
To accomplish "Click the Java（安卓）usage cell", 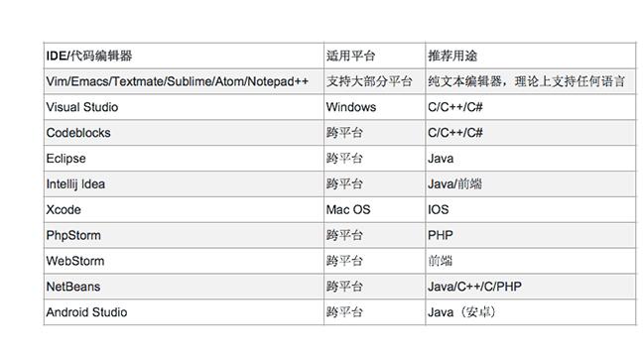I will pos(531,312).
